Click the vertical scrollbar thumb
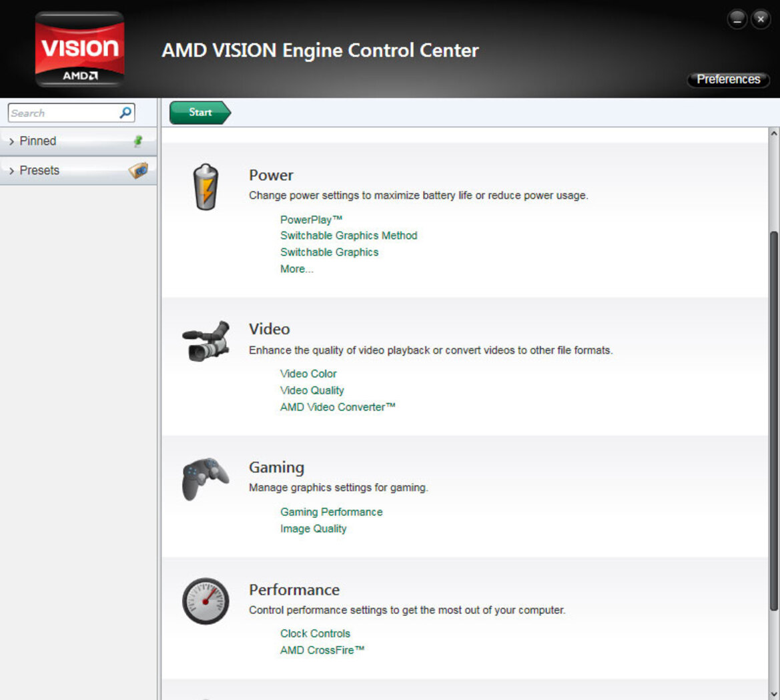The width and height of the screenshot is (780, 700). tap(773, 421)
